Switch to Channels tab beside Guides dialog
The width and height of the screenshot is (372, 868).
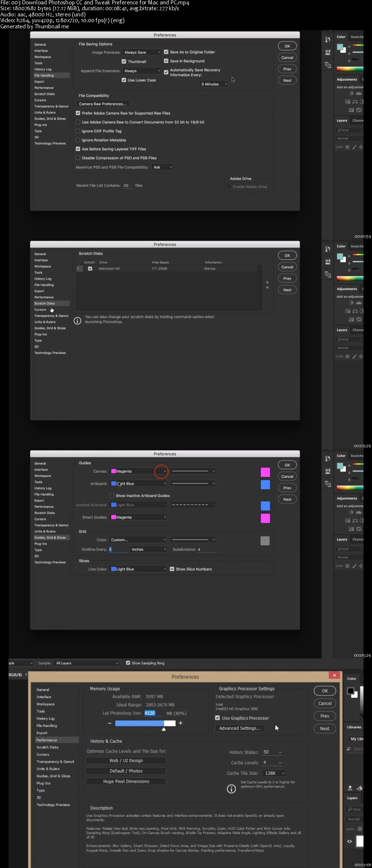[x=358, y=540]
